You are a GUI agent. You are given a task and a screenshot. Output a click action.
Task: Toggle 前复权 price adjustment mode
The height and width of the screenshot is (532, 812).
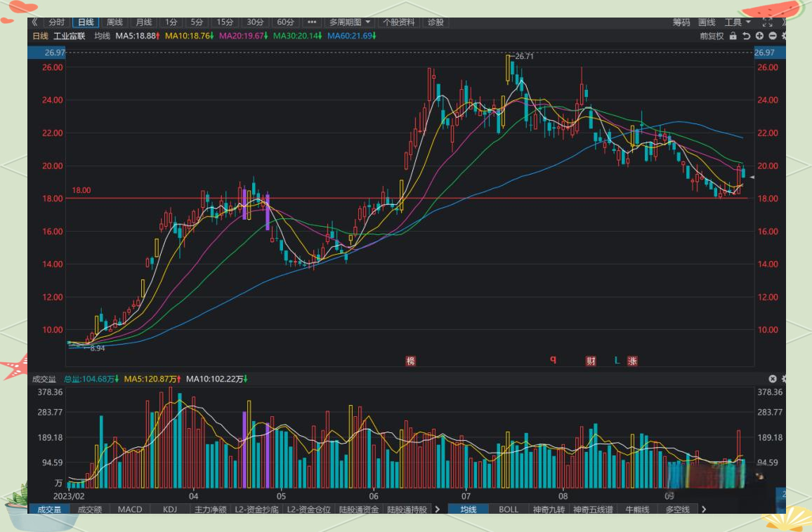pyautogui.click(x=712, y=36)
